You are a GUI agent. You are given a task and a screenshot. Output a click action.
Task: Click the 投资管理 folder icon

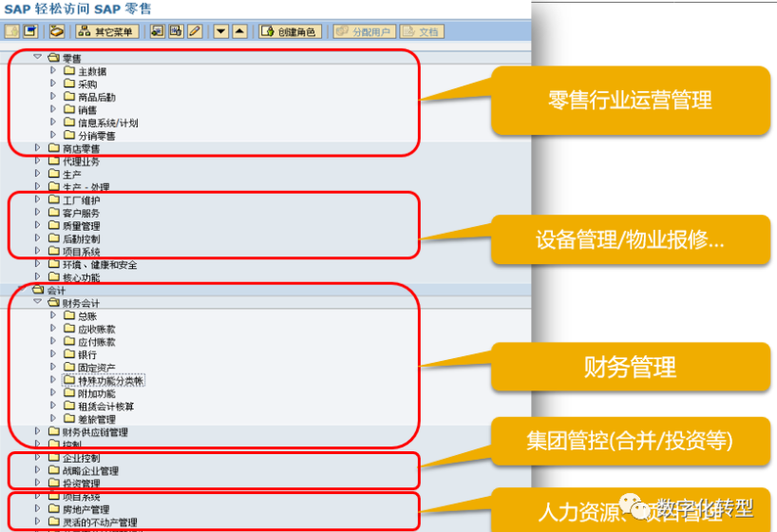pyautogui.click(x=54, y=483)
